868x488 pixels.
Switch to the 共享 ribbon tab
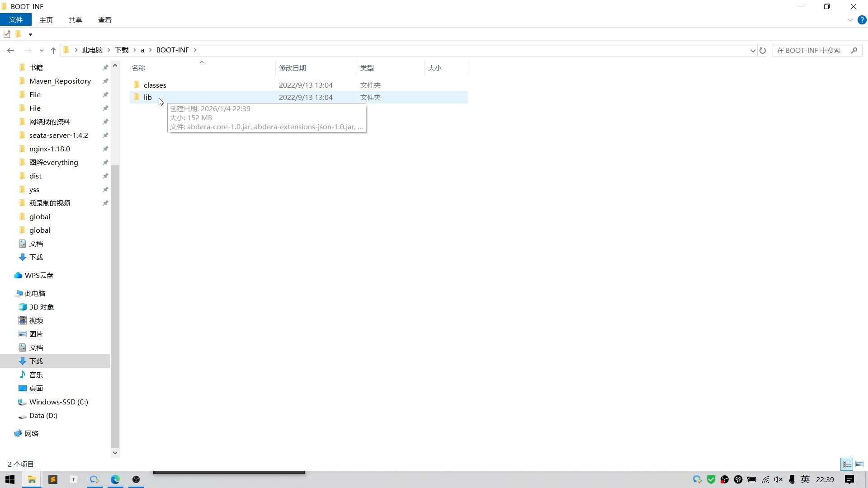pos(75,20)
